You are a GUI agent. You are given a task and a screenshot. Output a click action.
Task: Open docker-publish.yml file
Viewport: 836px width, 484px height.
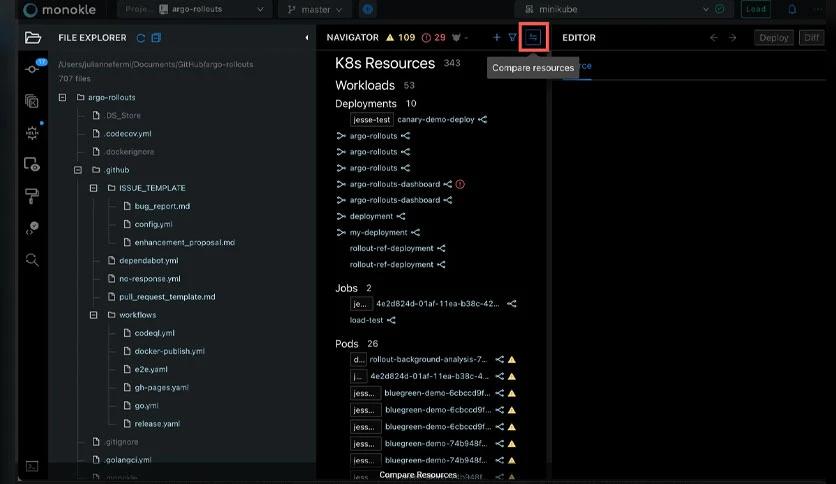tap(170, 351)
